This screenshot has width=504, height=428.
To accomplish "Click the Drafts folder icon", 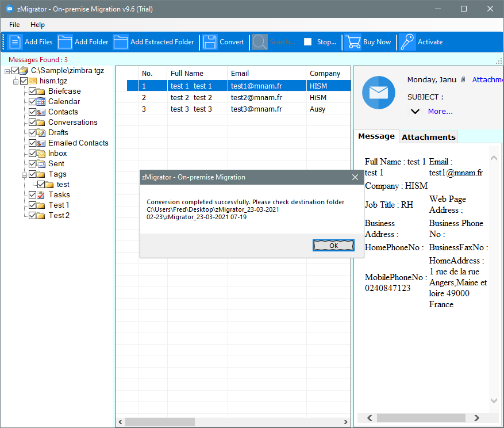I will coord(41,132).
